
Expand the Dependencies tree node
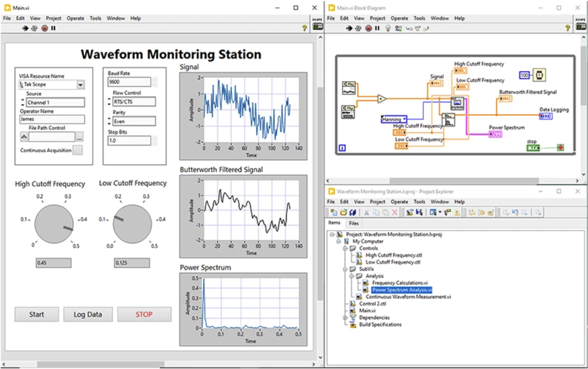[345, 317]
